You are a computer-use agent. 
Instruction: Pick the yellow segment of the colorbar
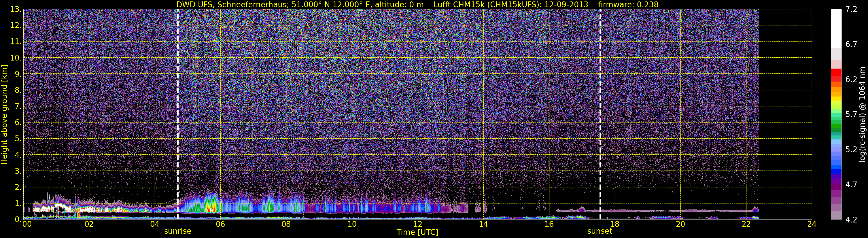pyautogui.click(x=836, y=99)
